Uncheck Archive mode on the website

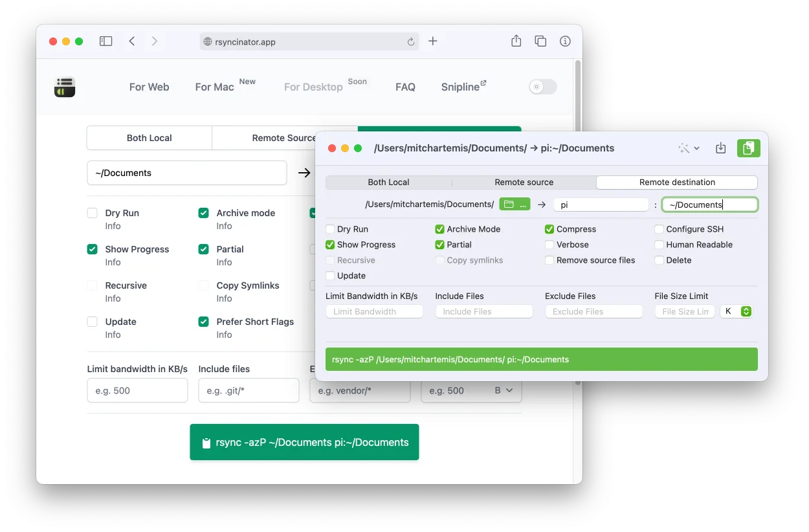coord(204,213)
